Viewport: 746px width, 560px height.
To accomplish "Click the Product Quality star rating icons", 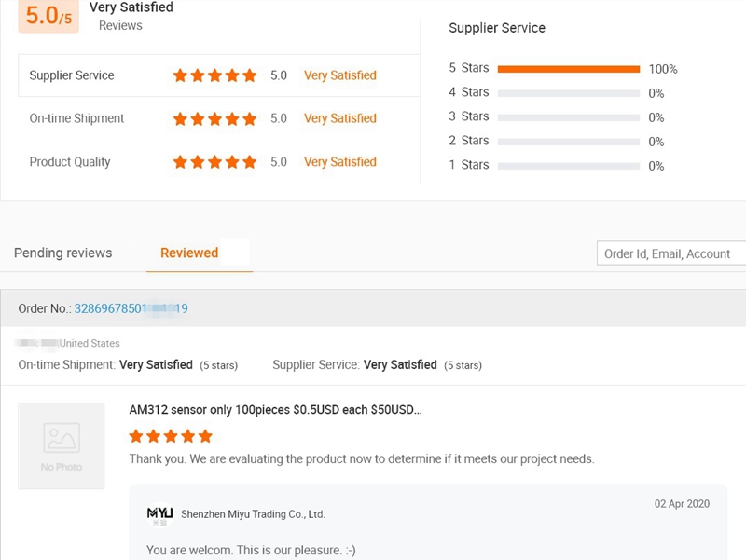I will pos(214,162).
